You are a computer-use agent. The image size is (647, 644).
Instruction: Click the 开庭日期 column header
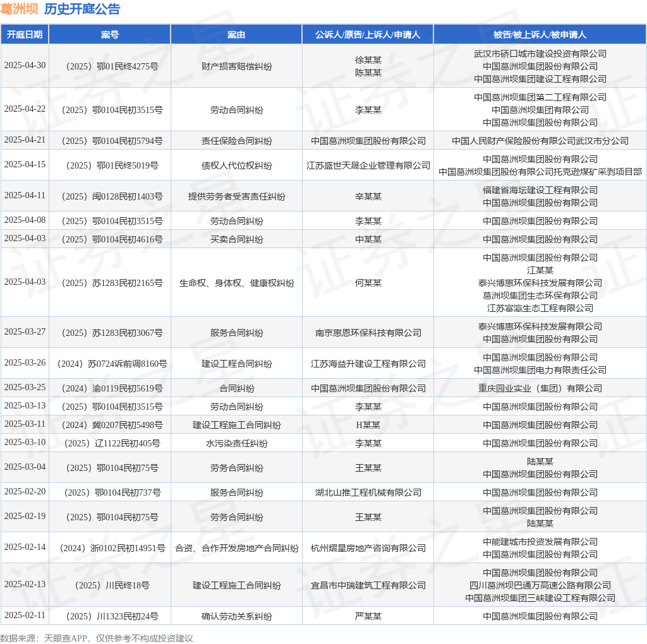click(25, 35)
